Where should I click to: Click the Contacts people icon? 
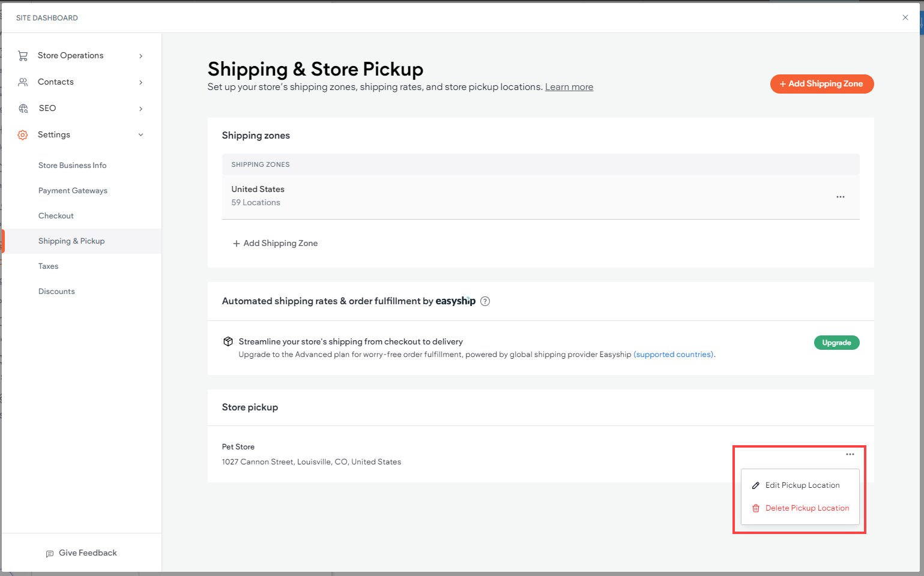(23, 82)
